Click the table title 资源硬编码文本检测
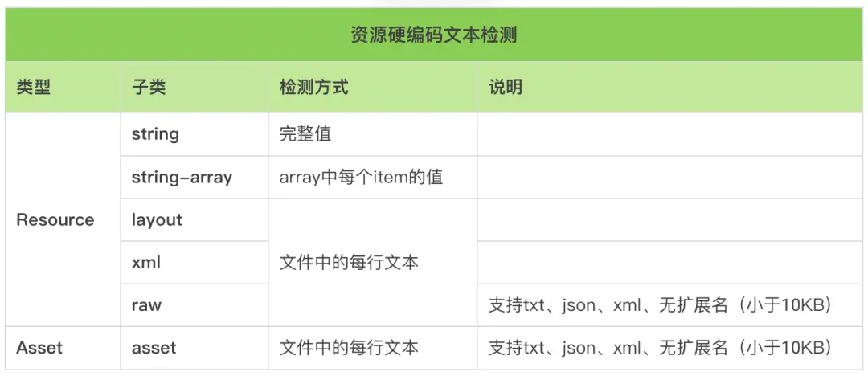This screenshot has width=868, height=376. coord(434,35)
